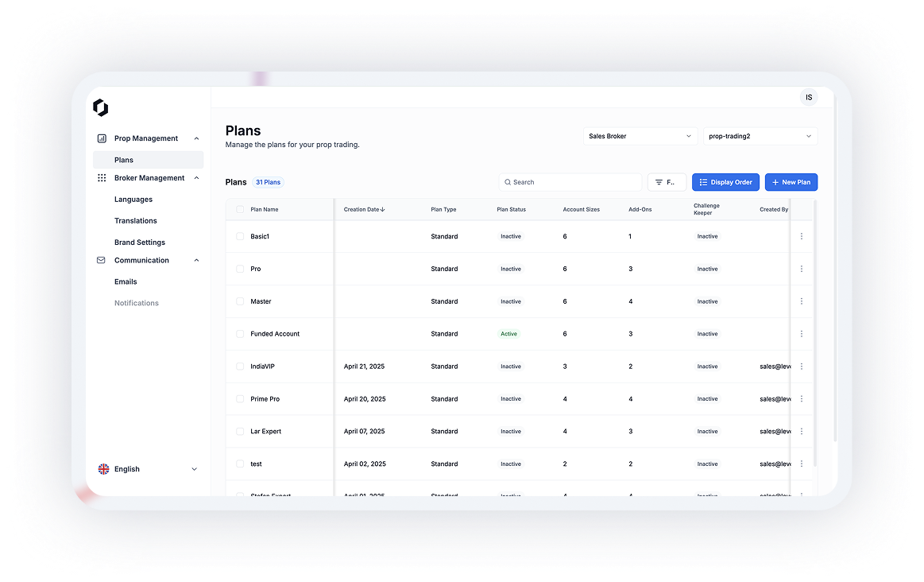Image resolution: width=924 pixels, height=582 pixels.
Task: Click the New Plan button
Action: [x=791, y=182]
